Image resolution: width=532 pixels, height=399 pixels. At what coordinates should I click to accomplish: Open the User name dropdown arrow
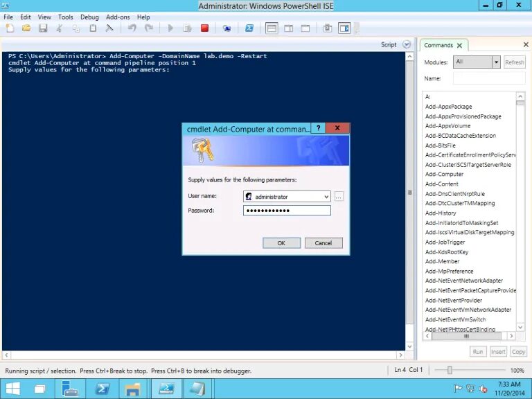[x=326, y=197]
